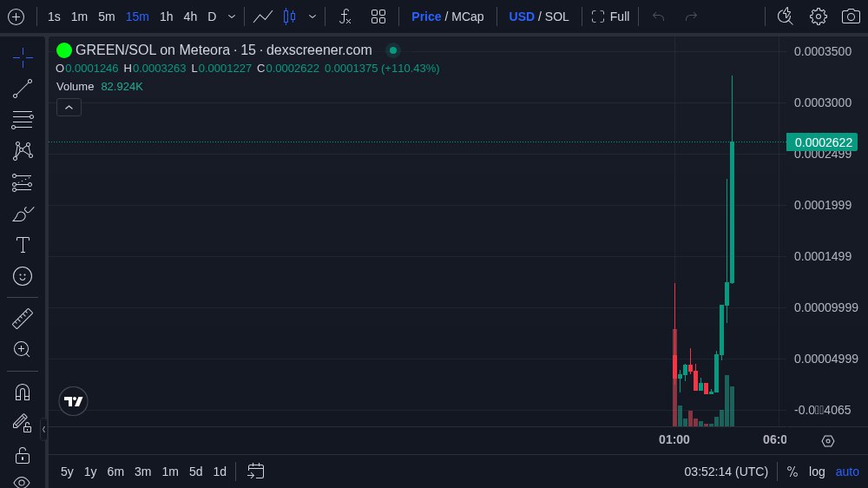
Task: Expand the timeframe interval dropdown
Action: point(232,16)
